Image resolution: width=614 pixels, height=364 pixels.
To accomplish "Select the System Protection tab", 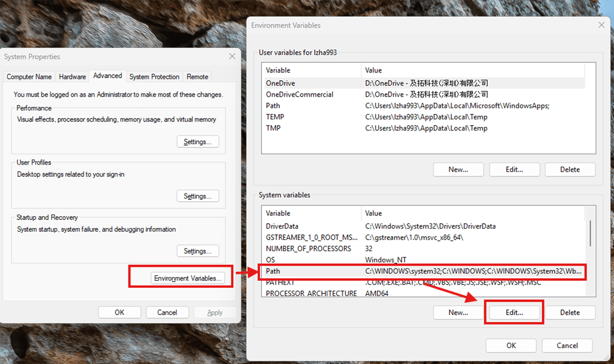I will pyautogui.click(x=154, y=77).
